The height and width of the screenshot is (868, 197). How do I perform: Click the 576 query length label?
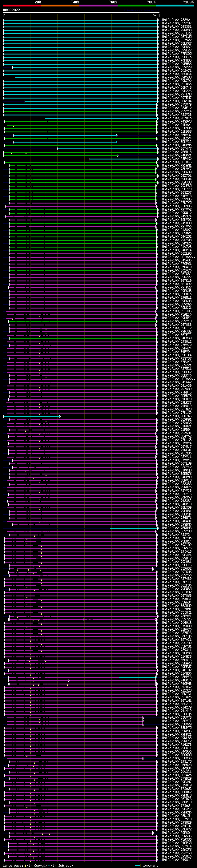click(155, 15)
